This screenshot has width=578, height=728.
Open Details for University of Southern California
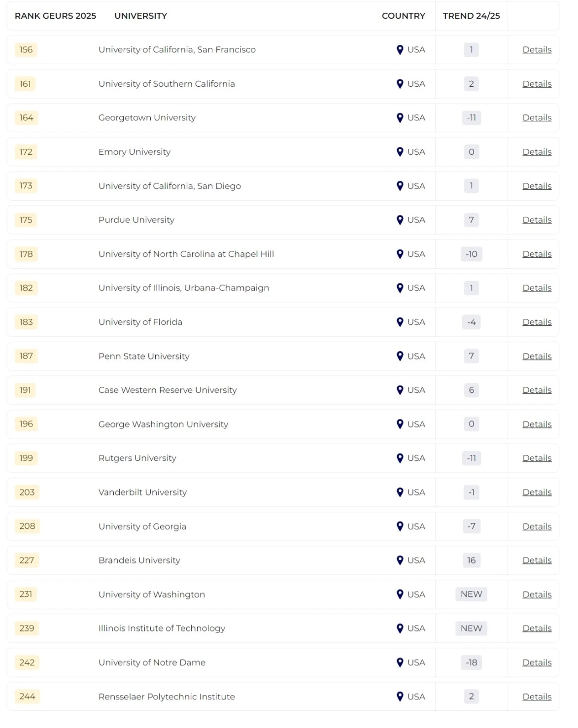point(537,84)
